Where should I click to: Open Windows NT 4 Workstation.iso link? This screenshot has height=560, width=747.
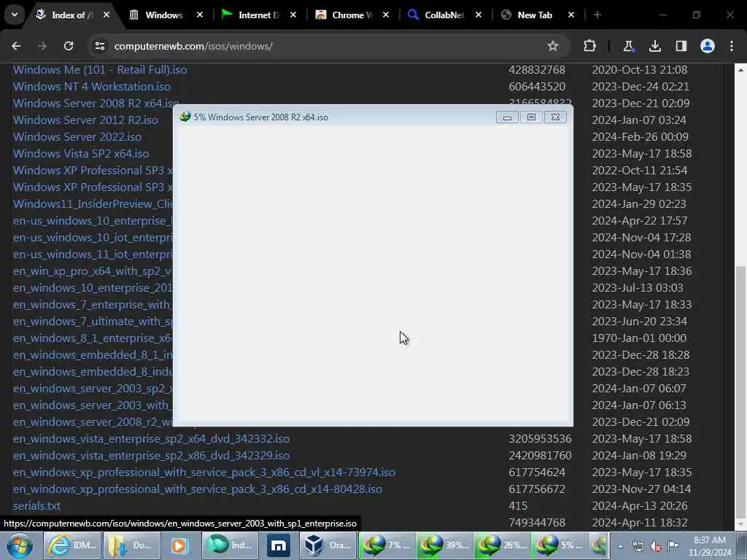91,86
